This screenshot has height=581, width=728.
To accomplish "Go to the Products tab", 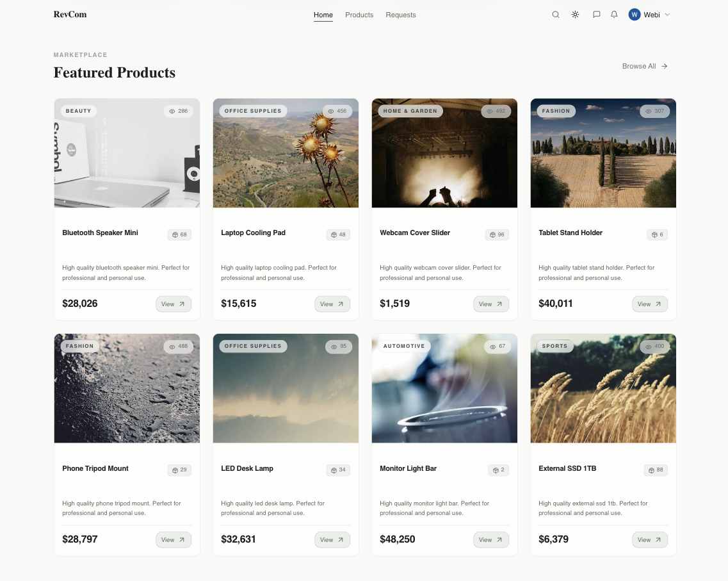I will pos(359,15).
